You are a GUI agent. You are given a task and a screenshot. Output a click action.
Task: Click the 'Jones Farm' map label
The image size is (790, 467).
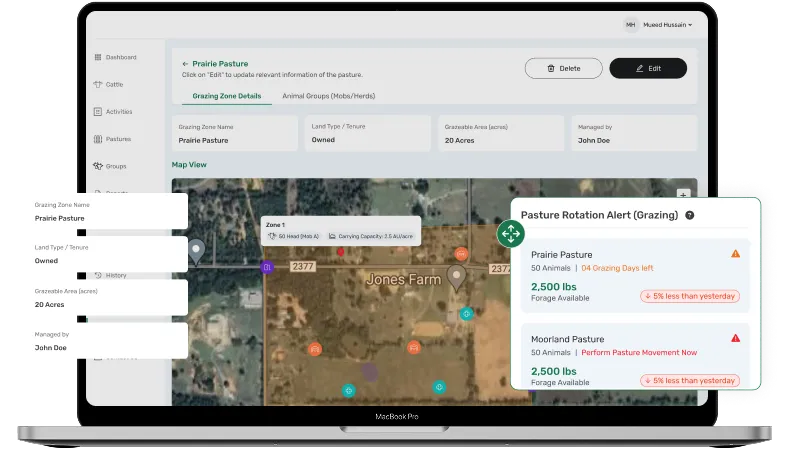click(403, 280)
